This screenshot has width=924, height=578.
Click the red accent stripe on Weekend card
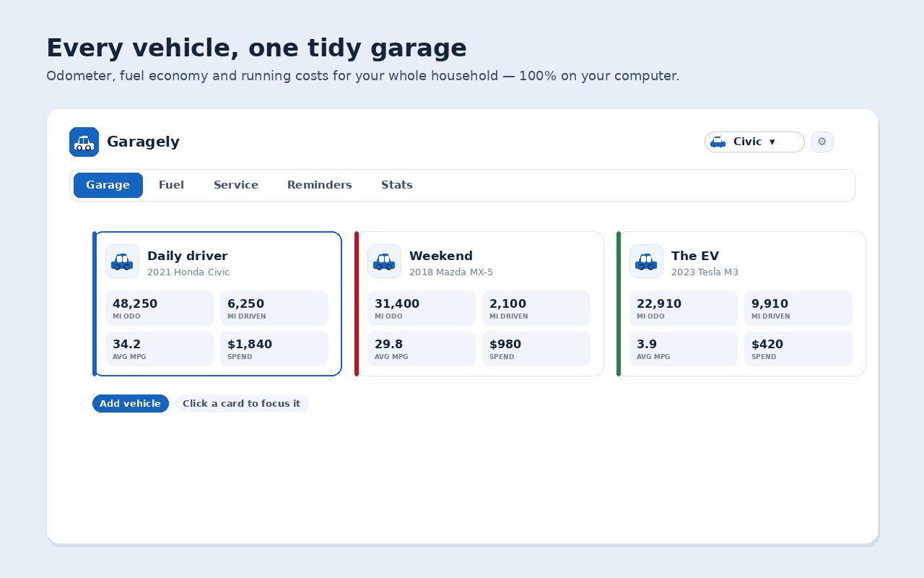357,303
